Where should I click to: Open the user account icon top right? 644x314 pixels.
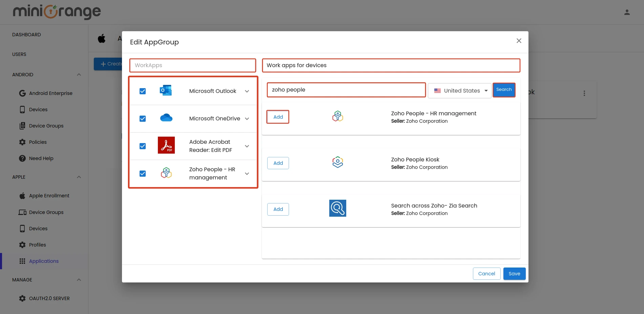(x=627, y=12)
